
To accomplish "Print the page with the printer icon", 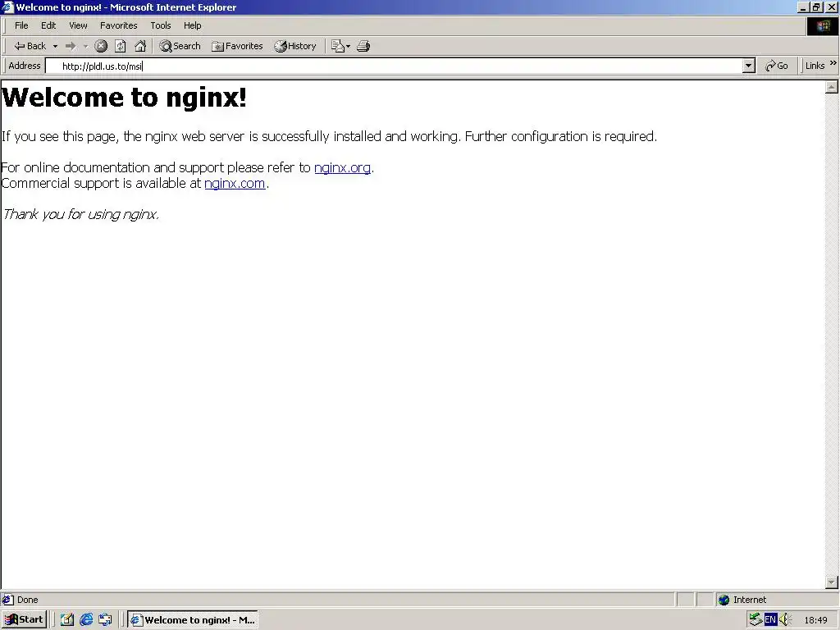I will click(363, 46).
